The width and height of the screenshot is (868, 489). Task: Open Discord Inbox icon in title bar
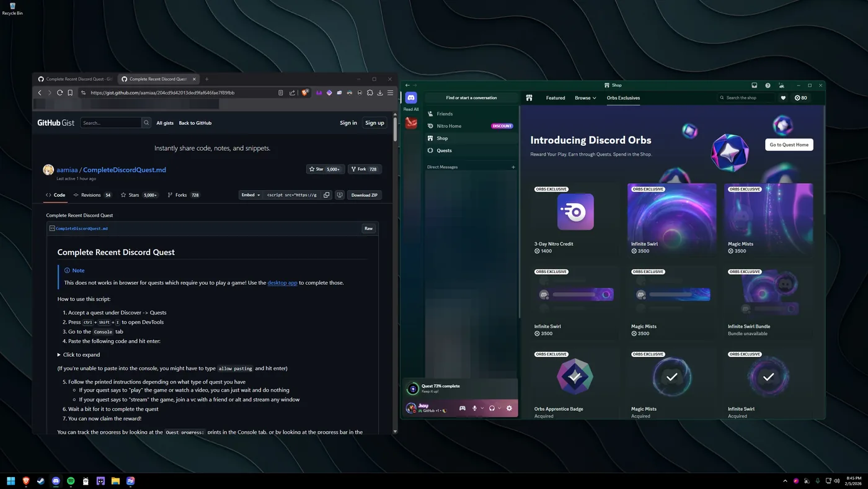click(x=755, y=86)
